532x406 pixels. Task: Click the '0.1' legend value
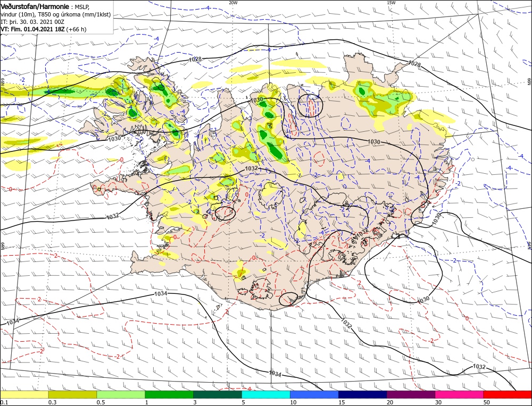pyautogui.click(x=3, y=402)
